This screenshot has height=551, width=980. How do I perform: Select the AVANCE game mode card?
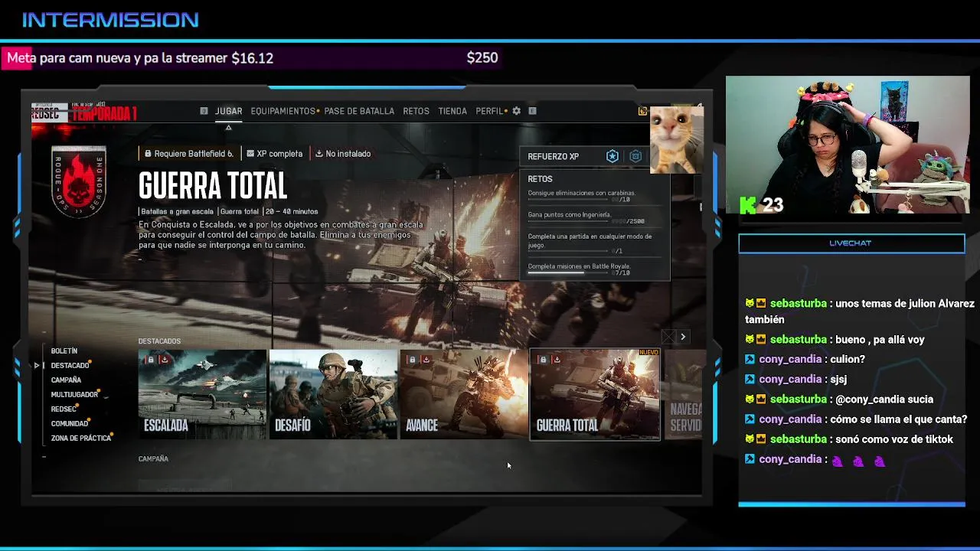coord(464,394)
